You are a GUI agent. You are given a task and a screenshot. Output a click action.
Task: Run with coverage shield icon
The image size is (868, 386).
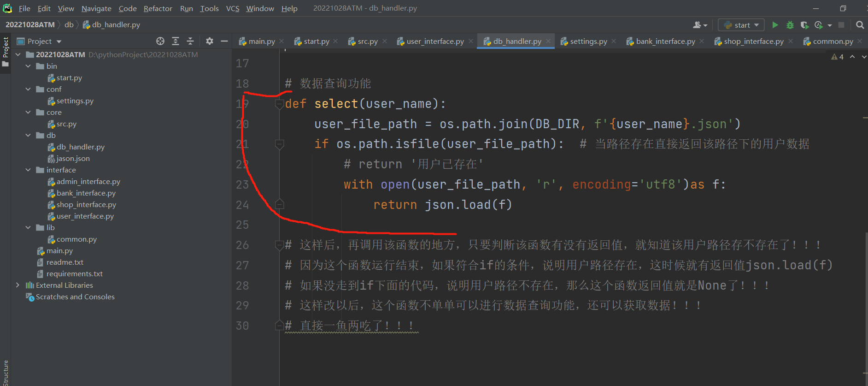(804, 25)
